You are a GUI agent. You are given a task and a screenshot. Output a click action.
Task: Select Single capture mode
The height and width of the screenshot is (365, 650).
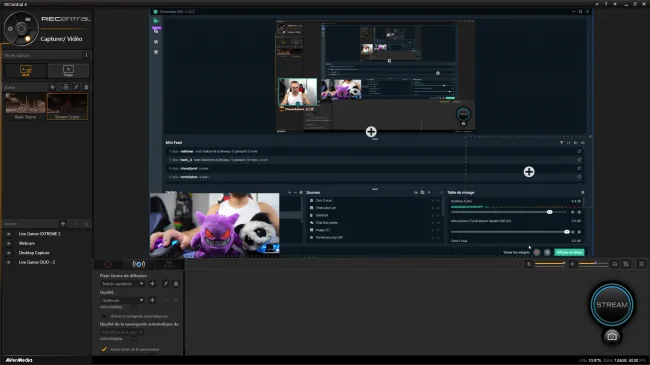point(68,71)
